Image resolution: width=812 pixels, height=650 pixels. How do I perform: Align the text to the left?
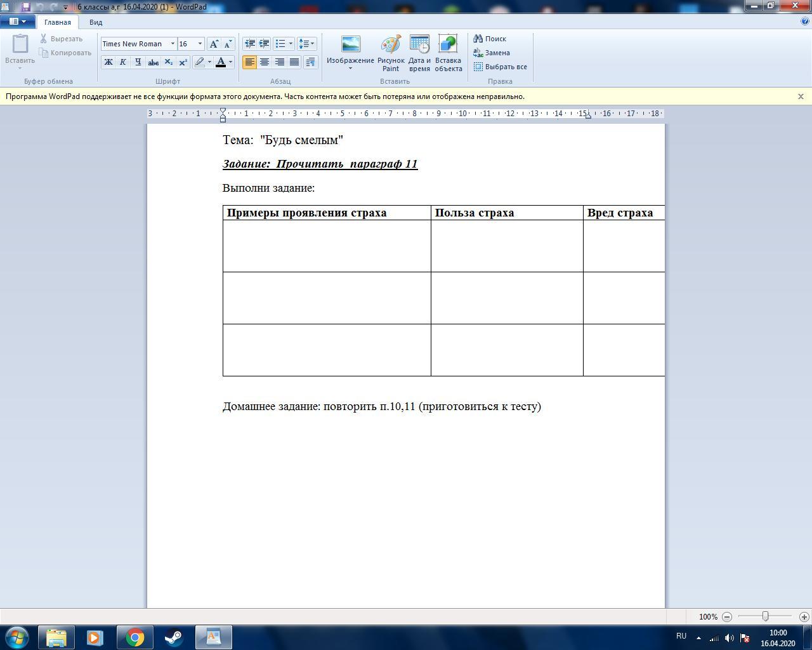pyautogui.click(x=250, y=62)
